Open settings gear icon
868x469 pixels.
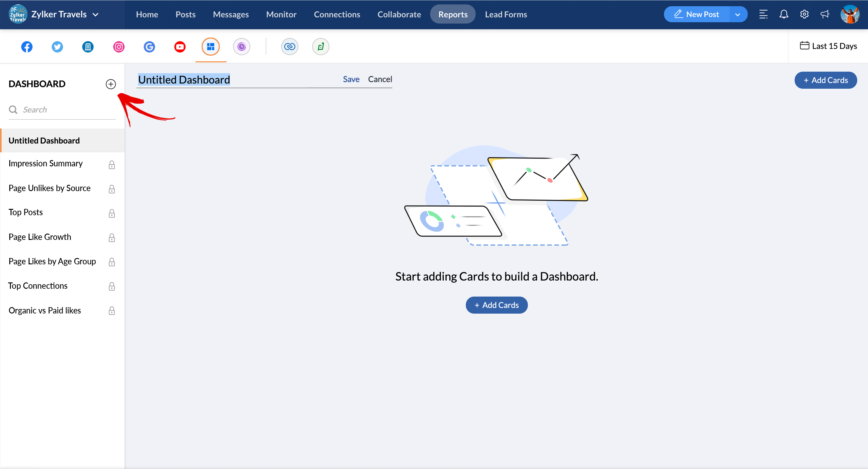tap(804, 14)
